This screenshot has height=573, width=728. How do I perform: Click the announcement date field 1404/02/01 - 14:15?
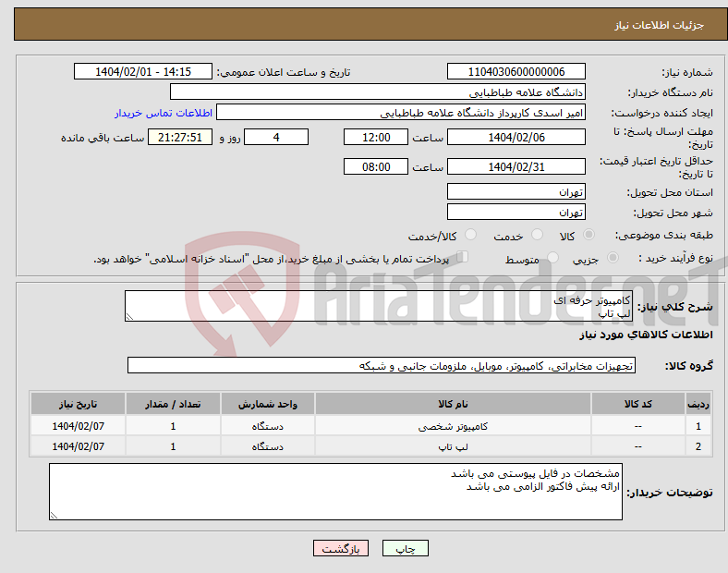pyautogui.click(x=143, y=71)
